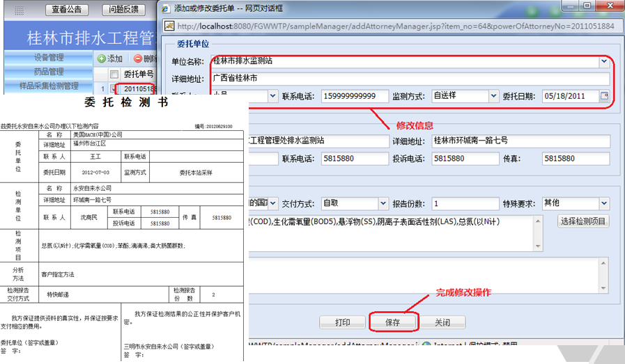Click the 联系电话 field with 159999999999
The height and width of the screenshot is (364, 625).
pos(355,96)
